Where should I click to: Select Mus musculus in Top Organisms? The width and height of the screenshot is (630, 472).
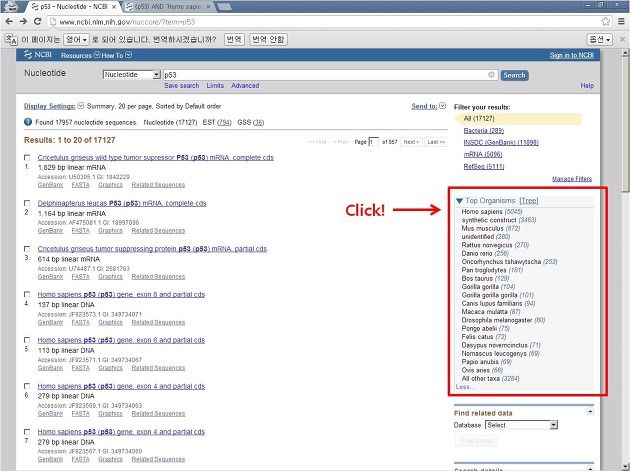coord(491,228)
